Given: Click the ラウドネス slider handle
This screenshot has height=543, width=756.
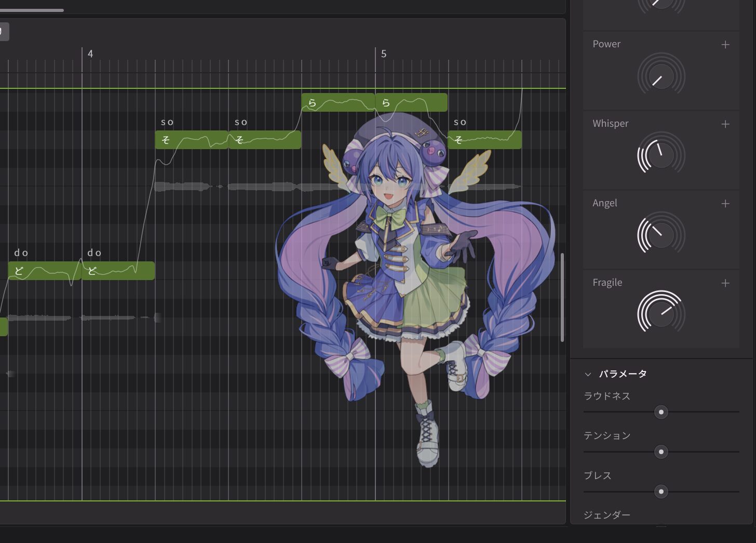Looking at the screenshot, I should pyautogui.click(x=661, y=412).
